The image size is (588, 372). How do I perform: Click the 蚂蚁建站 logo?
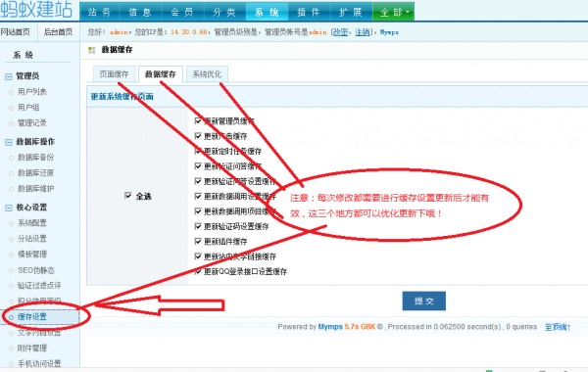coord(36,10)
